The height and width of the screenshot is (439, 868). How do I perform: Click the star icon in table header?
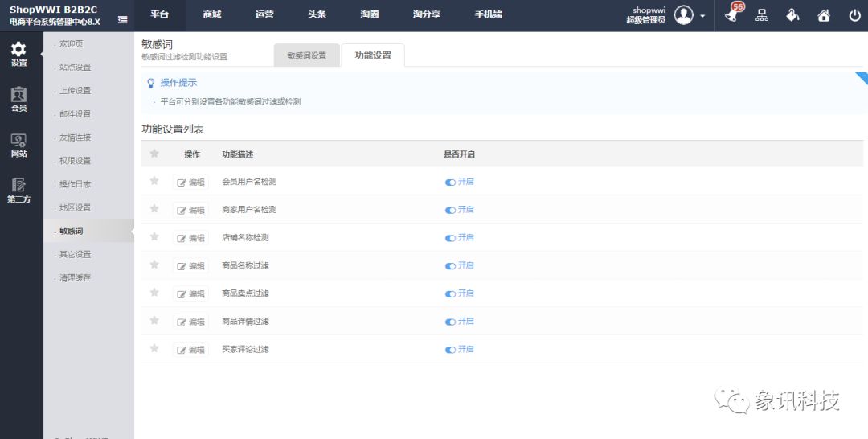(154, 154)
